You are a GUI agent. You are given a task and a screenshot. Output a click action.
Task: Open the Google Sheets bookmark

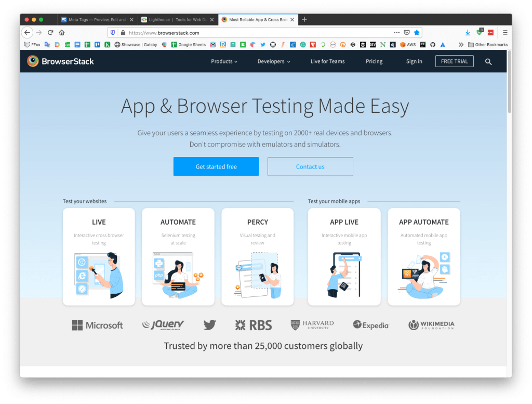click(x=189, y=45)
